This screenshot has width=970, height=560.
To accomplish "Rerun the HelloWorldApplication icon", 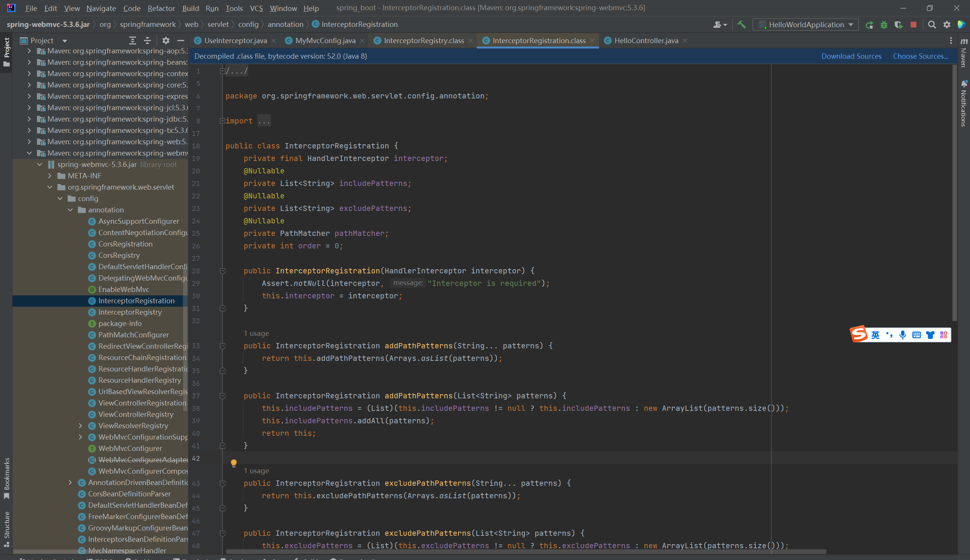I will tap(869, 25).
